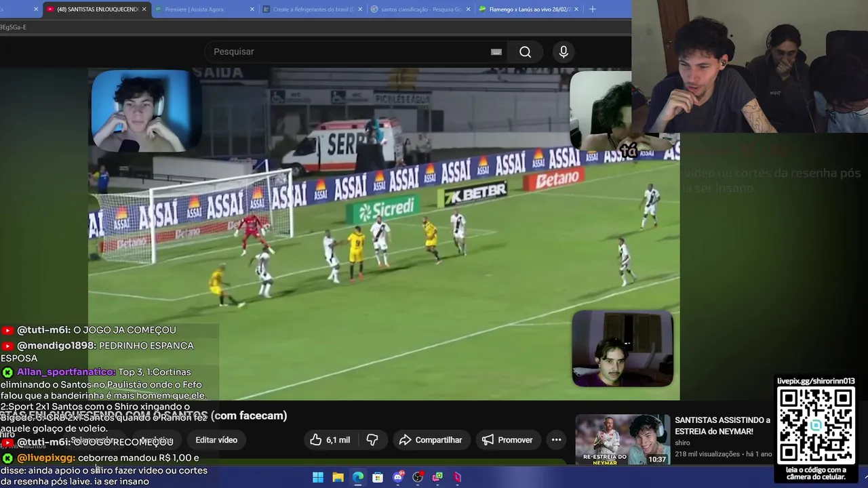Open channel shiro under suggested video

point(682,443)
